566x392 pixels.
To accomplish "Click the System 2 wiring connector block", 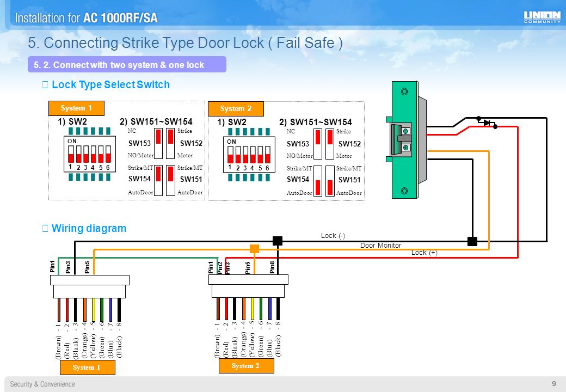I will click(248, 286).
